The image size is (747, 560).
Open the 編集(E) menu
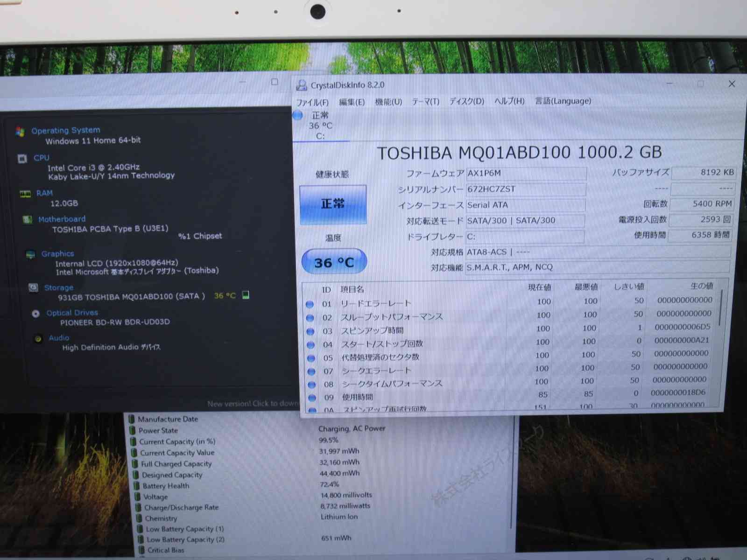click(x=352, y=102)
